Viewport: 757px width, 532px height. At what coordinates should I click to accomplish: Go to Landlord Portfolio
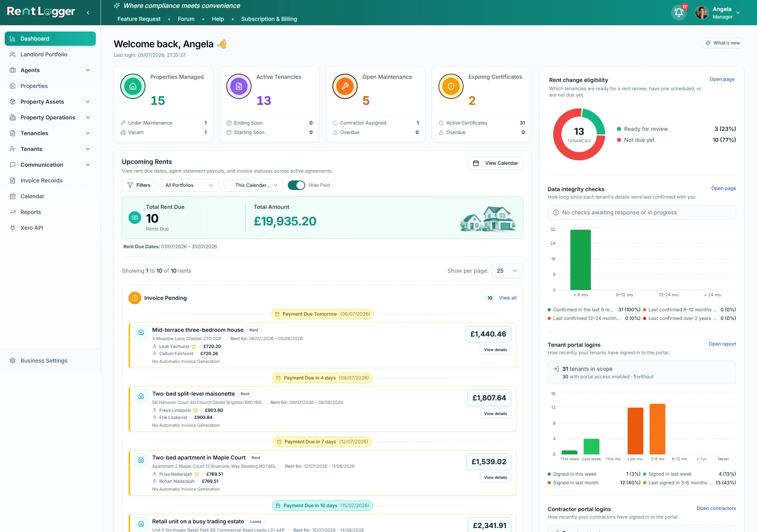tap(50, 54)
